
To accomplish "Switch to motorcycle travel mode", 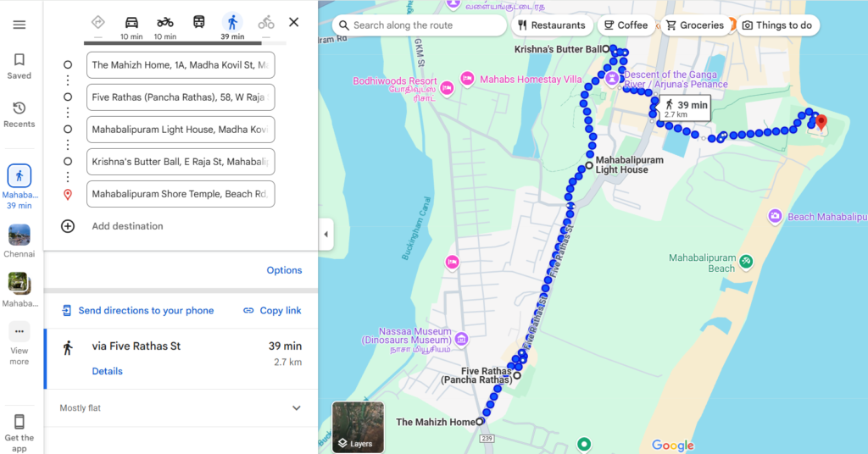I will (x=165, y=22).
